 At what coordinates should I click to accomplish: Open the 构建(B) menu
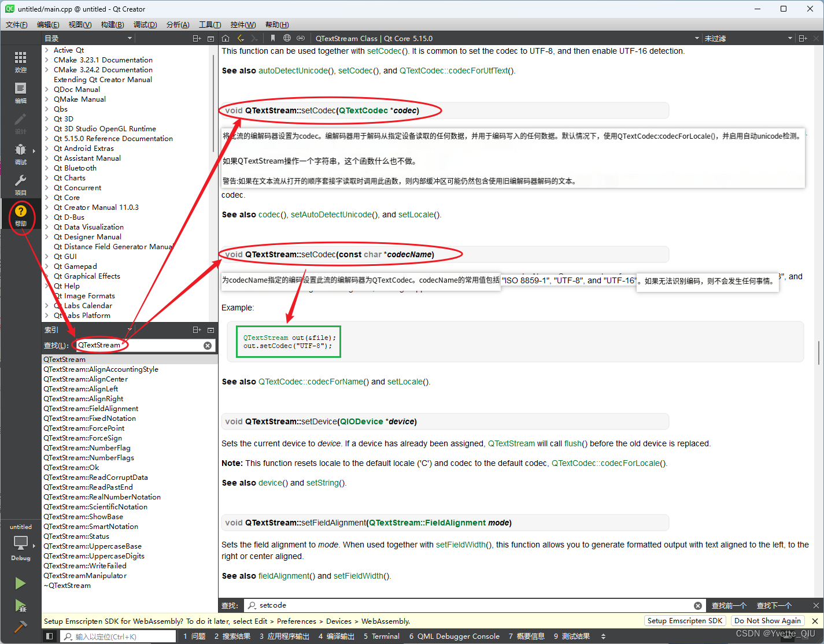(x=112, y=24)
